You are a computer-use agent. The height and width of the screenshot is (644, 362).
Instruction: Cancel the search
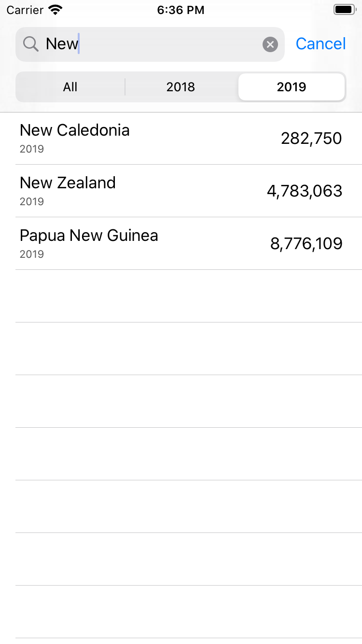tap(320, 44)
